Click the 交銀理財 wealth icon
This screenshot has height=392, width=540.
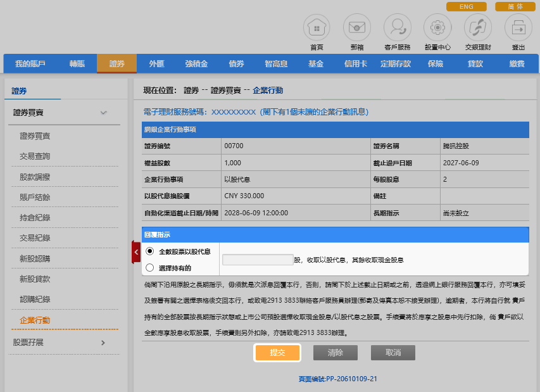point(477,28)
